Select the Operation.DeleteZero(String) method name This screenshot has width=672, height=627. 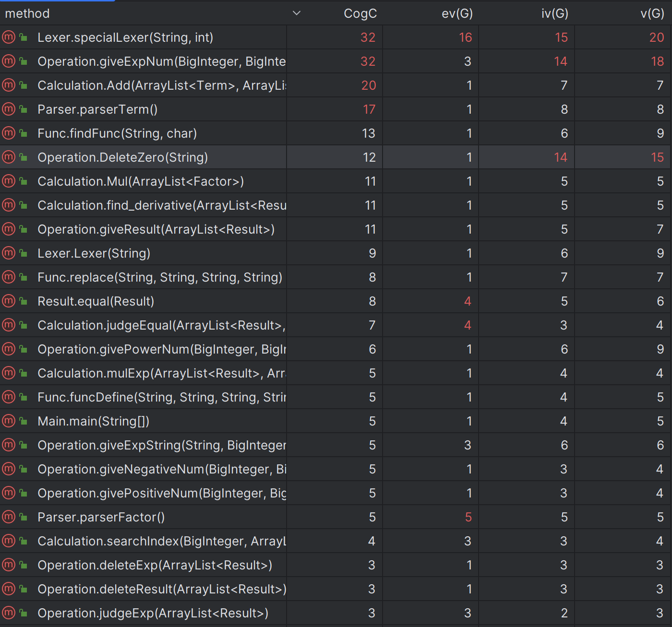(123, 157)
